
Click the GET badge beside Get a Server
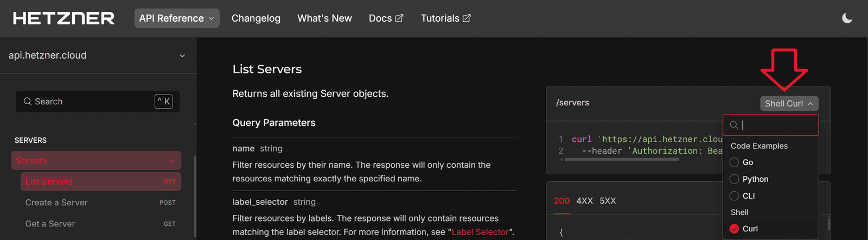pos(170,224)
